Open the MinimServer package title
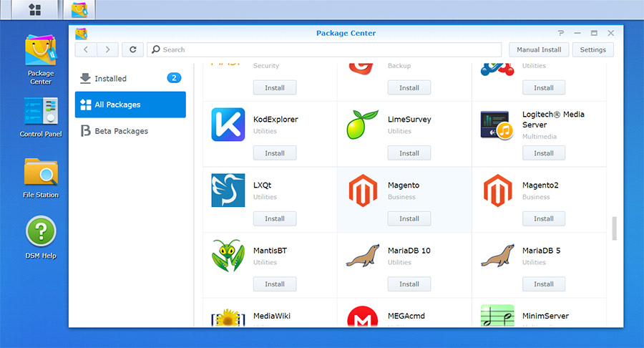The height and width of the screenshot is (348, 644). pyautogui.click(x=545, y=316)
